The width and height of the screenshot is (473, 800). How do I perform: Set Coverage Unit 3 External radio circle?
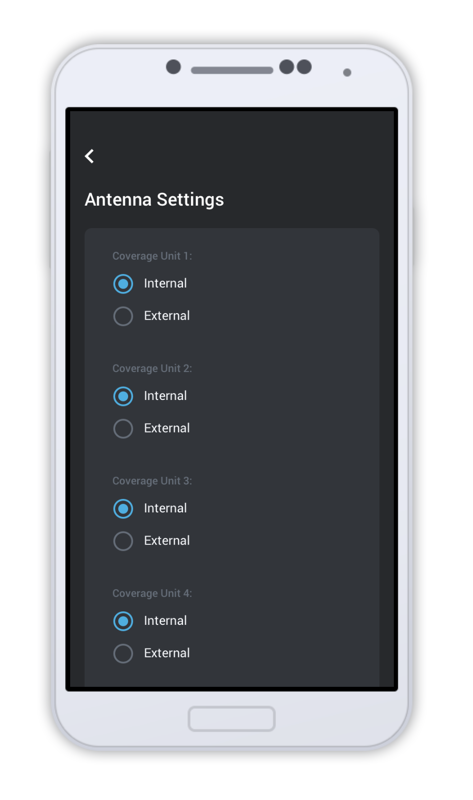pyautogui.click(x=123, y=541)
